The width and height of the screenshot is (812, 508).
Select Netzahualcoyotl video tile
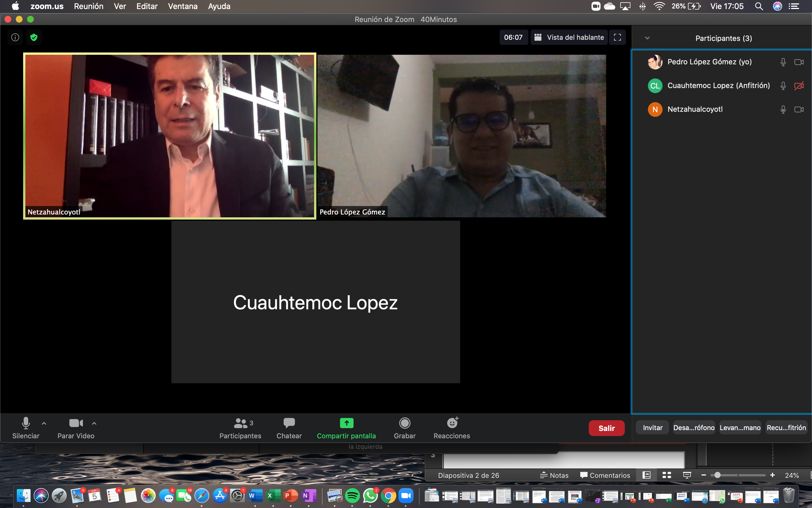point(170,136)
